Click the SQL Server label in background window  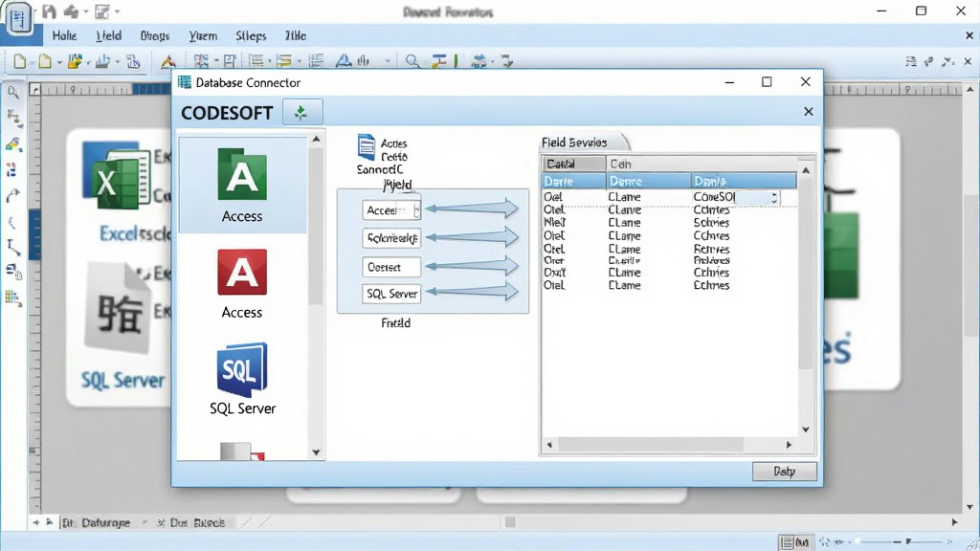[x=123, y=380]
